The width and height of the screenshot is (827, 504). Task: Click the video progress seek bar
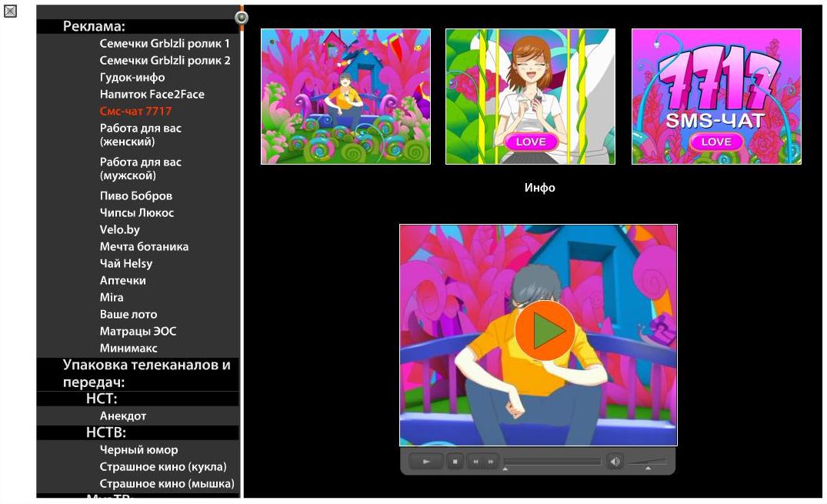tap(552, 462)
